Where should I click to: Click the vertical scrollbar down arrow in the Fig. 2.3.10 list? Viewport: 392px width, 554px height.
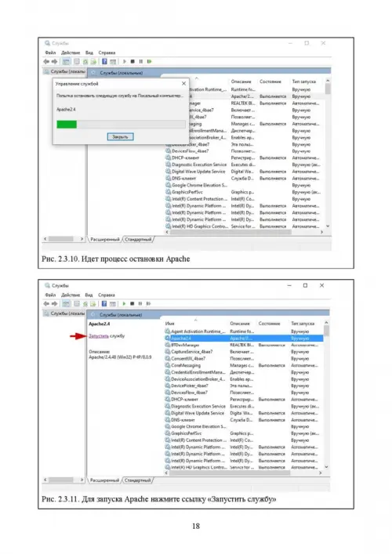click(x=328, y=226)
